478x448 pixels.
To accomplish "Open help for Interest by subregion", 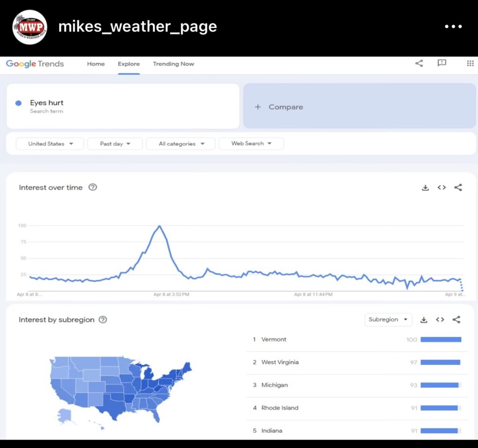I will pos(103,320).
